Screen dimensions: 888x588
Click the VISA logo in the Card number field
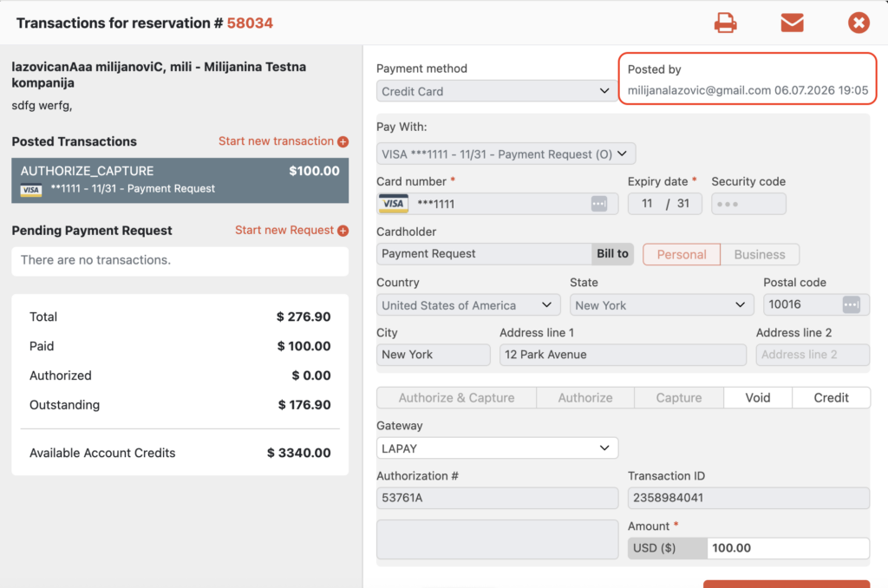[x=393, y=203]
